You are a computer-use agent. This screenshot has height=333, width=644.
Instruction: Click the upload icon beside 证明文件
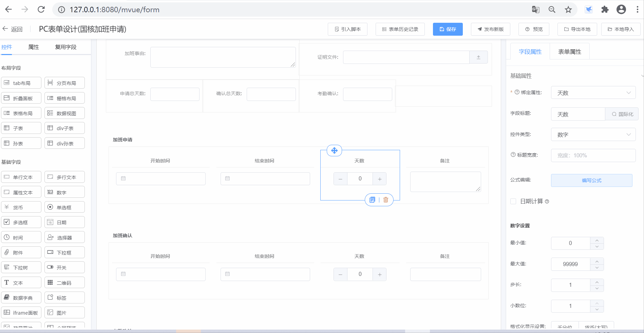coord(478,57)
